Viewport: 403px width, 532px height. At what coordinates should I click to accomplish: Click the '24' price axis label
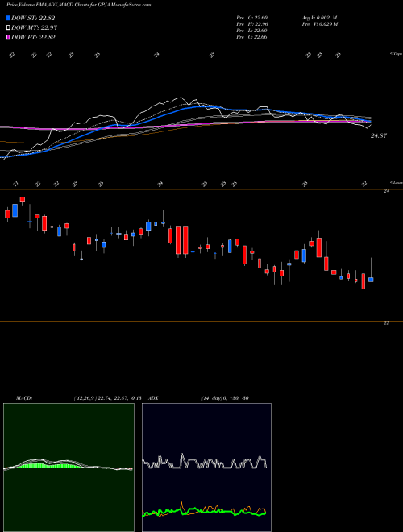(x=386, y=191)
